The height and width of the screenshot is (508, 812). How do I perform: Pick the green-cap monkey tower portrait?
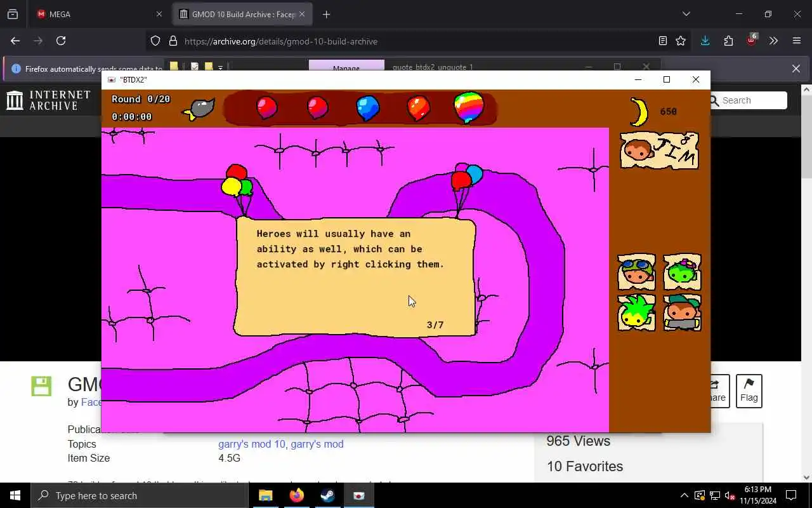click(x=682, y=312)
